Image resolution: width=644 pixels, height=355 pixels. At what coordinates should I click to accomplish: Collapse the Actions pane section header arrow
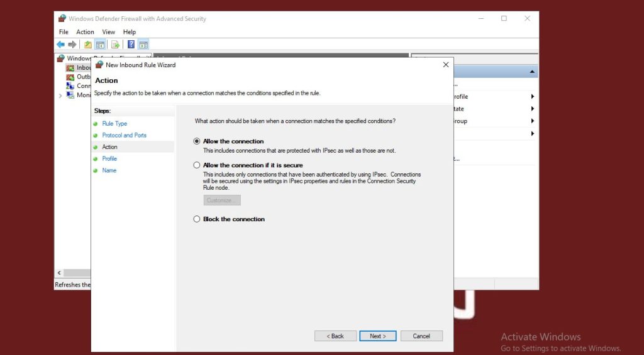point(533,72)
